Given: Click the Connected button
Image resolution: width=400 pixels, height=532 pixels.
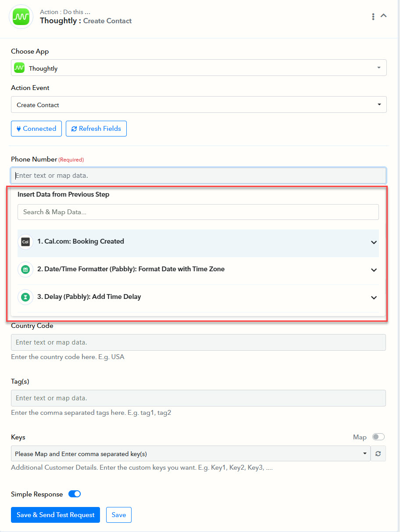Looking at the screenshot, I should [x=36, y=129].
